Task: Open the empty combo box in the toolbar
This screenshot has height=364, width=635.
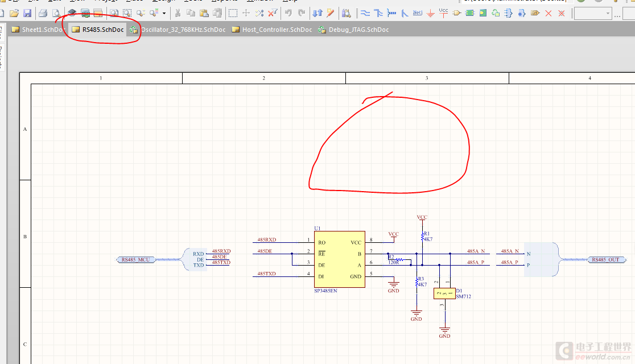Action: 593,13
